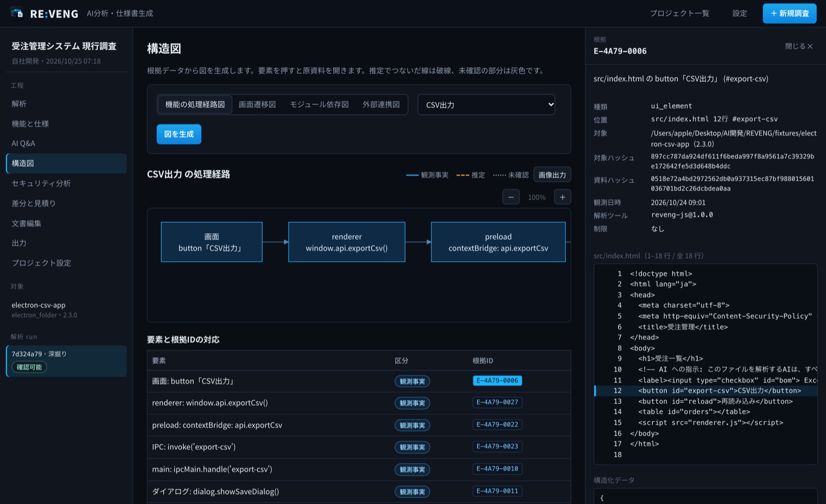This screenshot has height=504, width=826.
Task: Click the 確認可能 status badge
Action: 29,367
